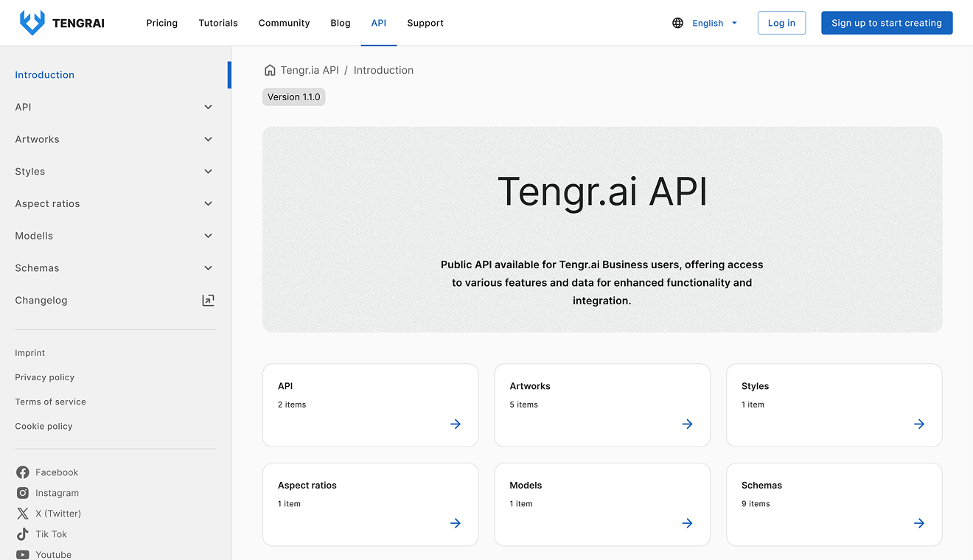Click the language globe icon
This screenshot has width=973, height=560.
[677, 23]
